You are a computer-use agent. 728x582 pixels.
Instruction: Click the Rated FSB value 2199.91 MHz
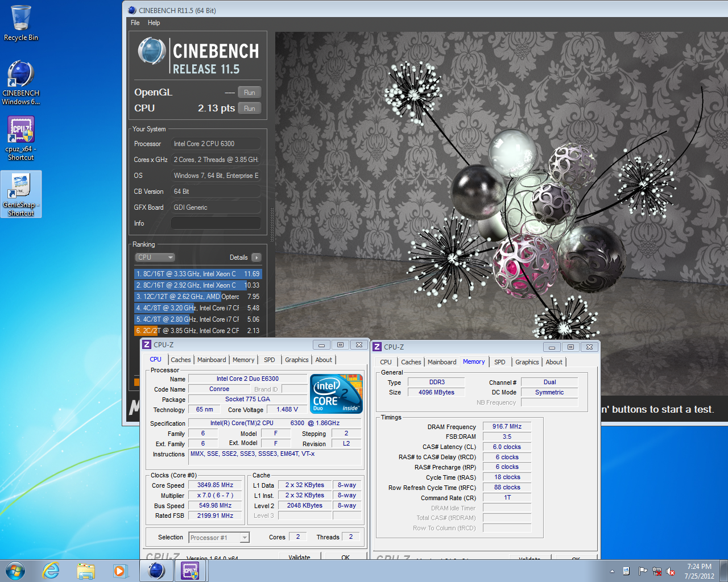click(x=215, y=516)
